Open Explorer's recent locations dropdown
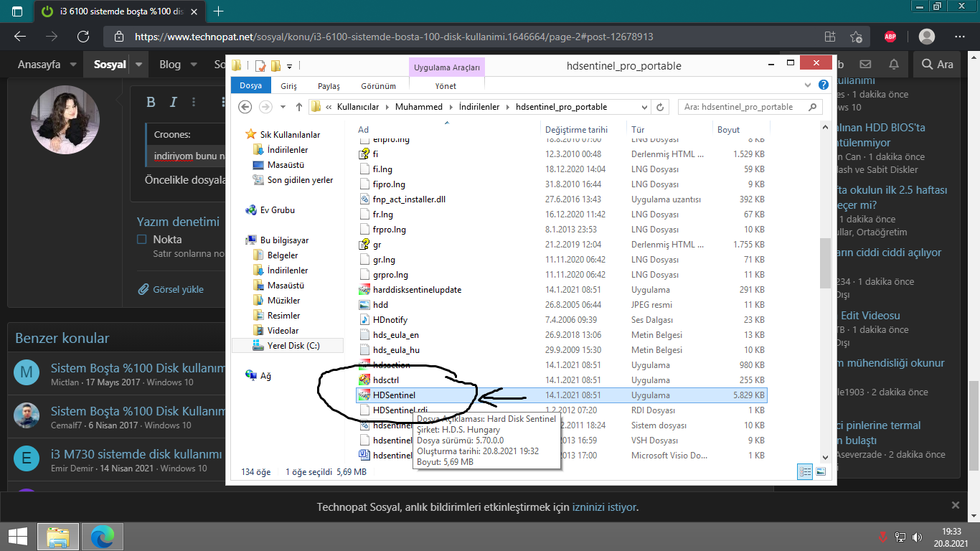The width and height of the screenshot is (980, 551). (x=283, y=107)
